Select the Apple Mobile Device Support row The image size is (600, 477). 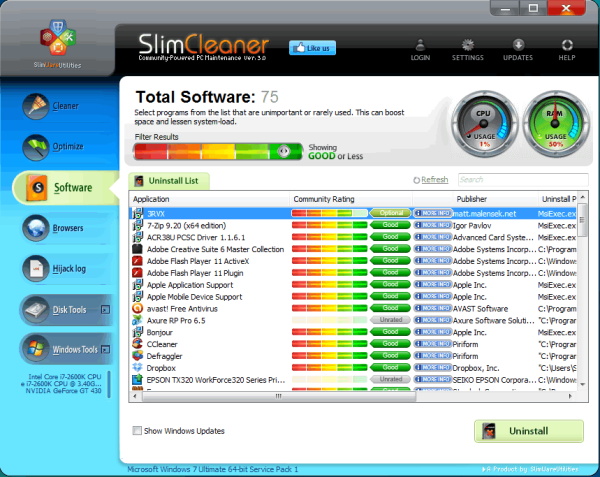[x=354, y=296]
